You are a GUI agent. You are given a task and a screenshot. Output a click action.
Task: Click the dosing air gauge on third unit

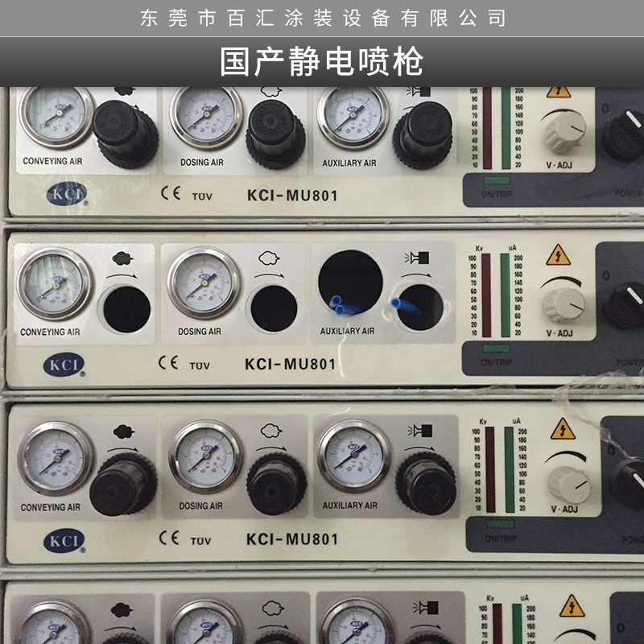tap(206, 456)
